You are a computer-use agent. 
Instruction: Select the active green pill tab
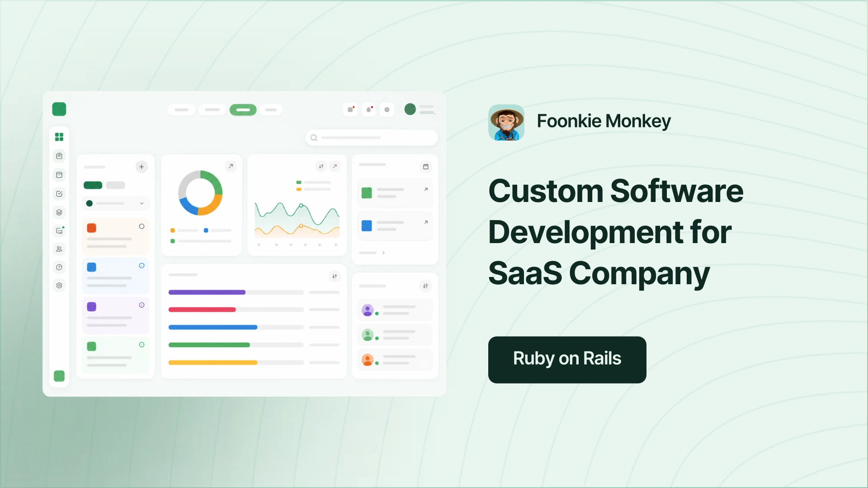243,110
